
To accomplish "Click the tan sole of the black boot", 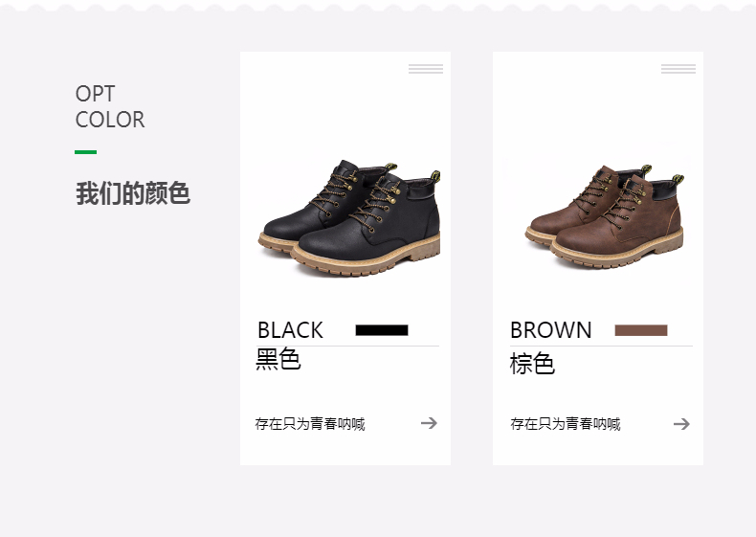I will click(x=367, y=261).
